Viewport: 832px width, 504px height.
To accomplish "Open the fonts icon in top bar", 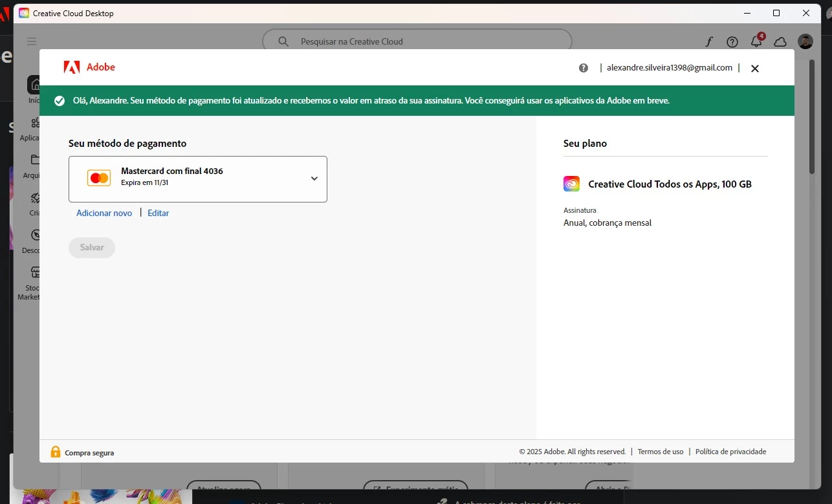I will [x=709, y=42].
